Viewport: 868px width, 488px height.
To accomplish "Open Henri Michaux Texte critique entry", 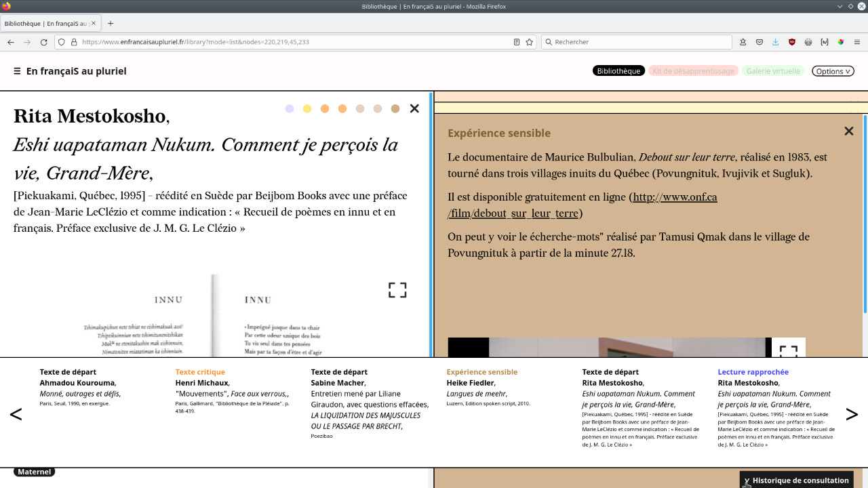I will coord(233,392).
